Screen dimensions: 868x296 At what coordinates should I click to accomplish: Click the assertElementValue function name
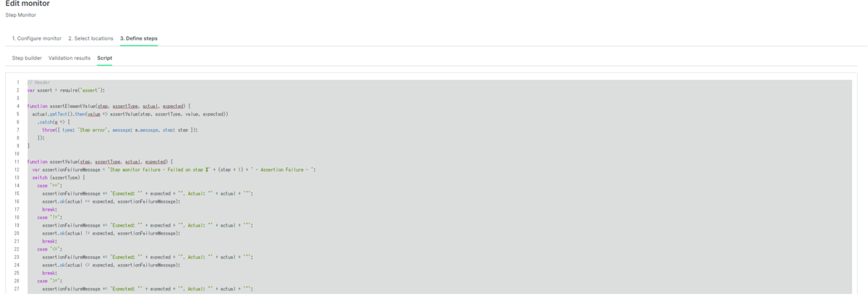pyautogui.click(x=69, y=106)
